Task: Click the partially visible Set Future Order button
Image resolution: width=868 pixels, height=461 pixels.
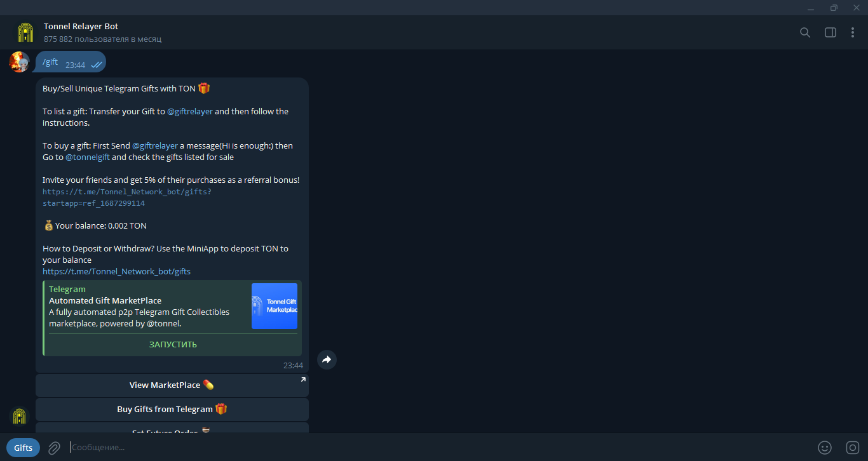Action: 172,428
